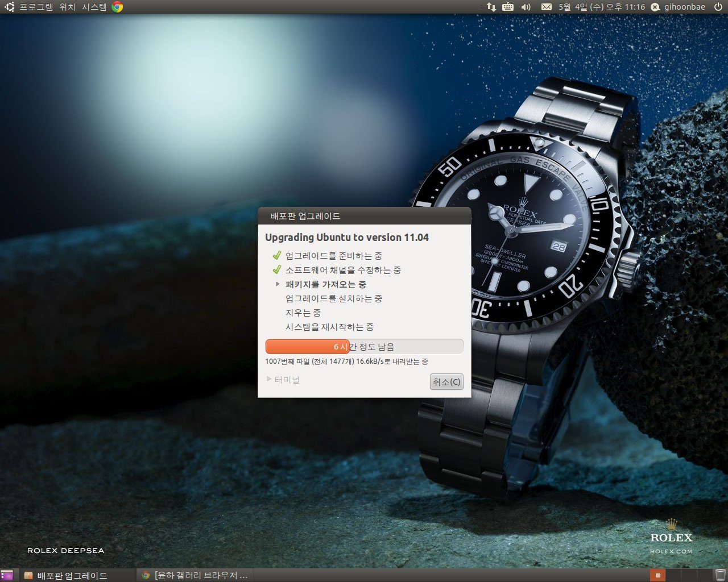
Task: Open the chat status bubble icon
Action: coord(655,7)
